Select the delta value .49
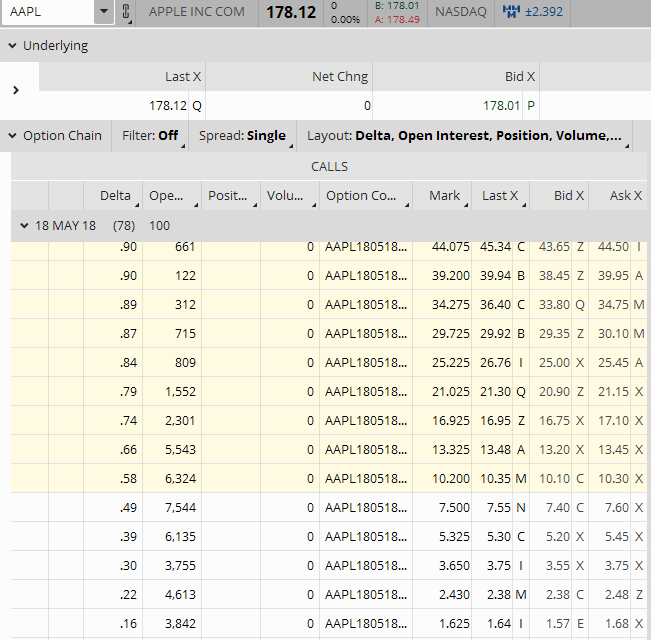The height and width of the screenshot is (640, 651). pyautogui.click(x=128, y=508)
